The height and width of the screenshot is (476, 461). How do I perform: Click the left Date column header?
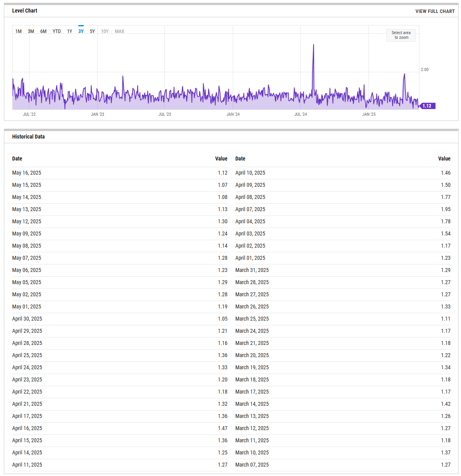(x=17, y=159)
